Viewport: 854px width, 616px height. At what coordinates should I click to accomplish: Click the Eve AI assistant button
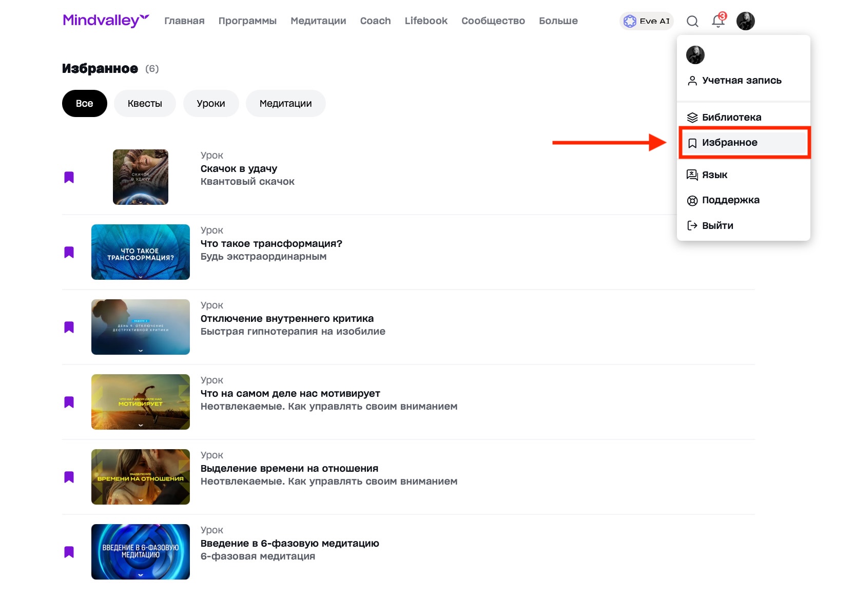647,21
